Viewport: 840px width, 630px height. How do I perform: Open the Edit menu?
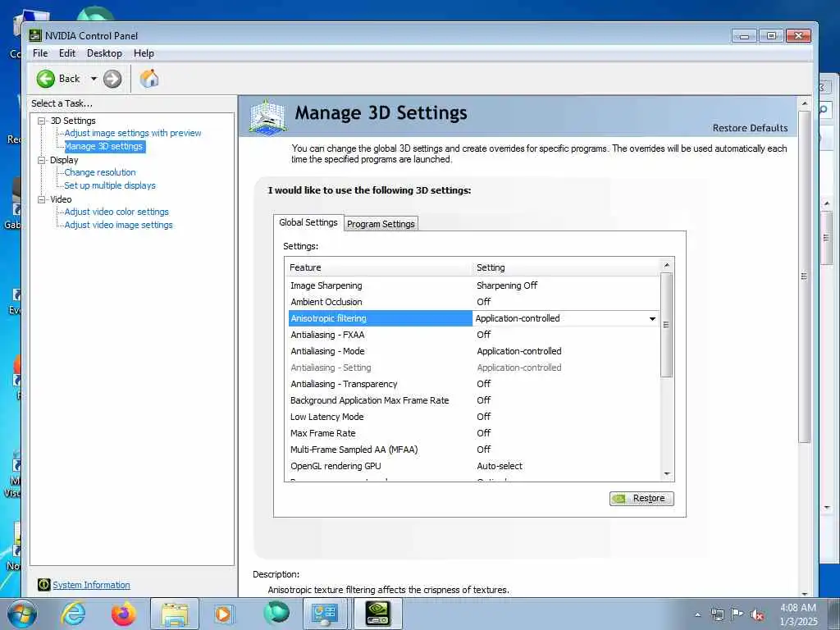coord(67,53)
